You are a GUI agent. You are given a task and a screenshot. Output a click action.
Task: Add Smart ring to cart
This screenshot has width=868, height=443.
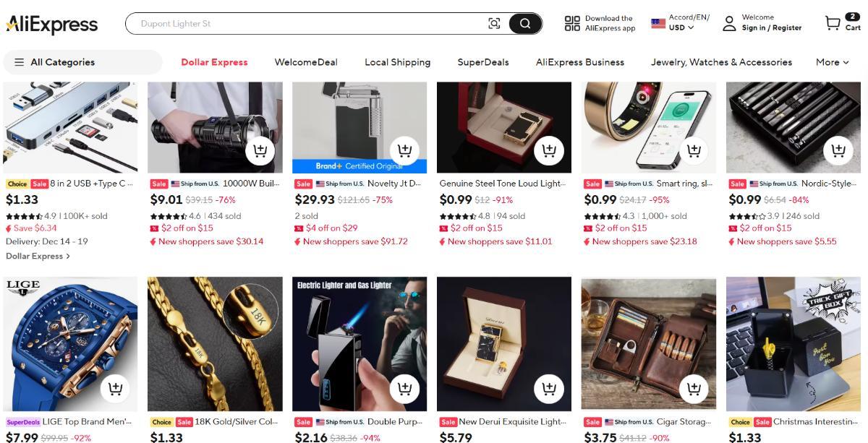pyautogui.click(x=694, y=151)
